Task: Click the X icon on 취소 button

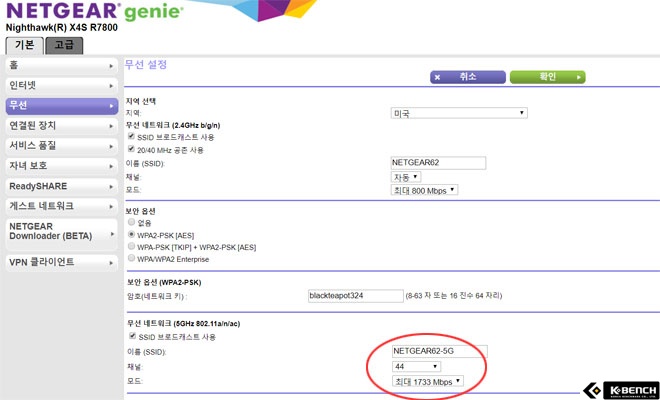Action: point(437,77)
